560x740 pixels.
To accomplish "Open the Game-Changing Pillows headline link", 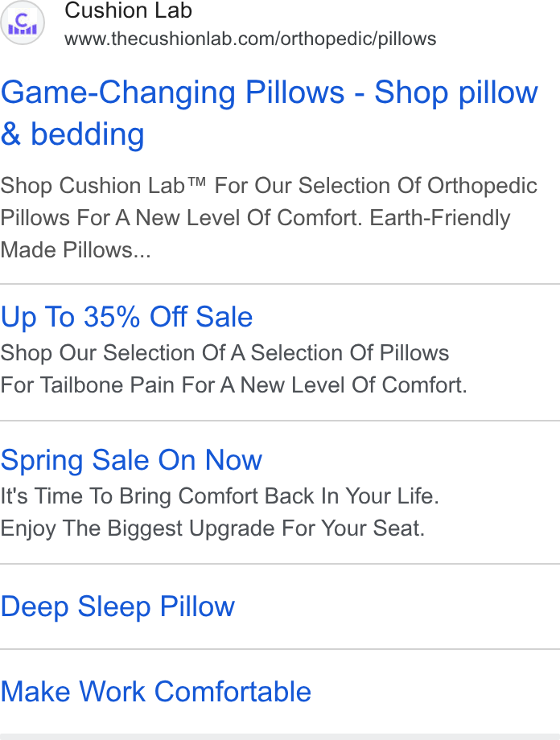I will [270, 113].
